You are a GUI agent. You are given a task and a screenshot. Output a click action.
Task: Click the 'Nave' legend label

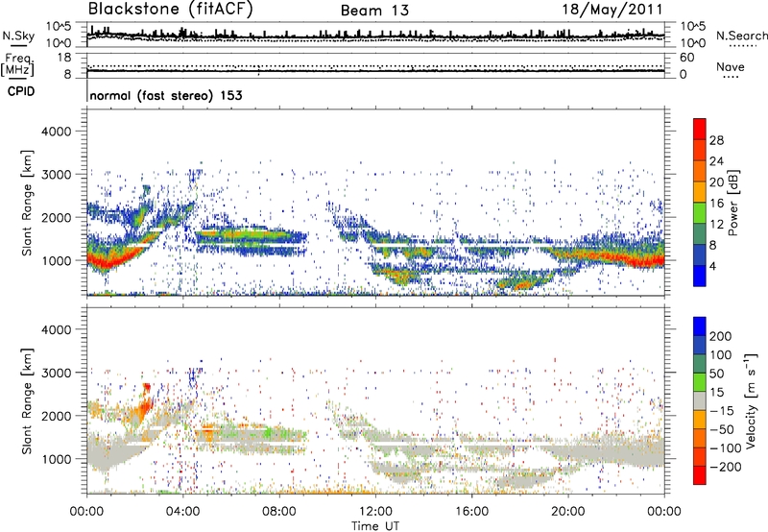pos(731,66)
